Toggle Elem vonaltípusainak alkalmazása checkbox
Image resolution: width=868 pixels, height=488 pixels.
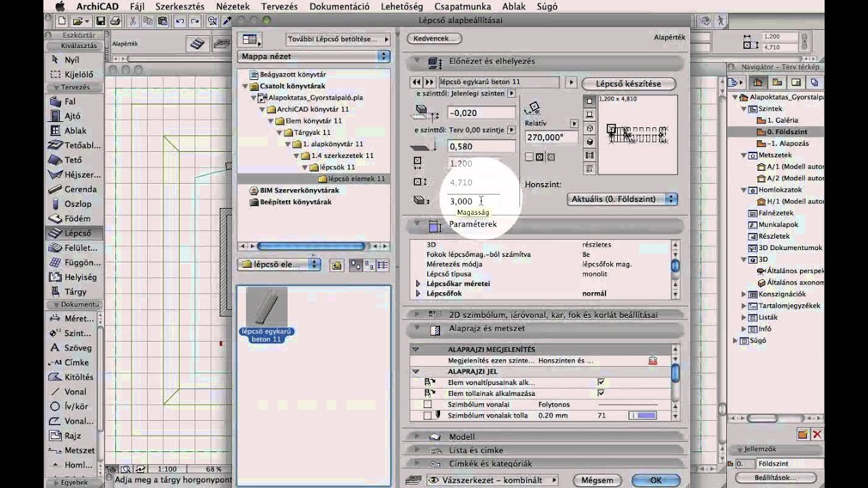[x=600, y=382]
